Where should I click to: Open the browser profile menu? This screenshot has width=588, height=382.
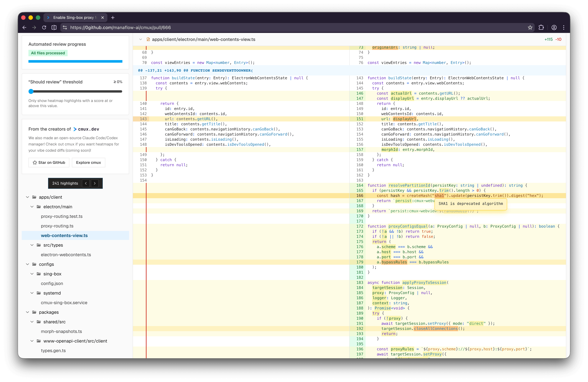(554, 27)
